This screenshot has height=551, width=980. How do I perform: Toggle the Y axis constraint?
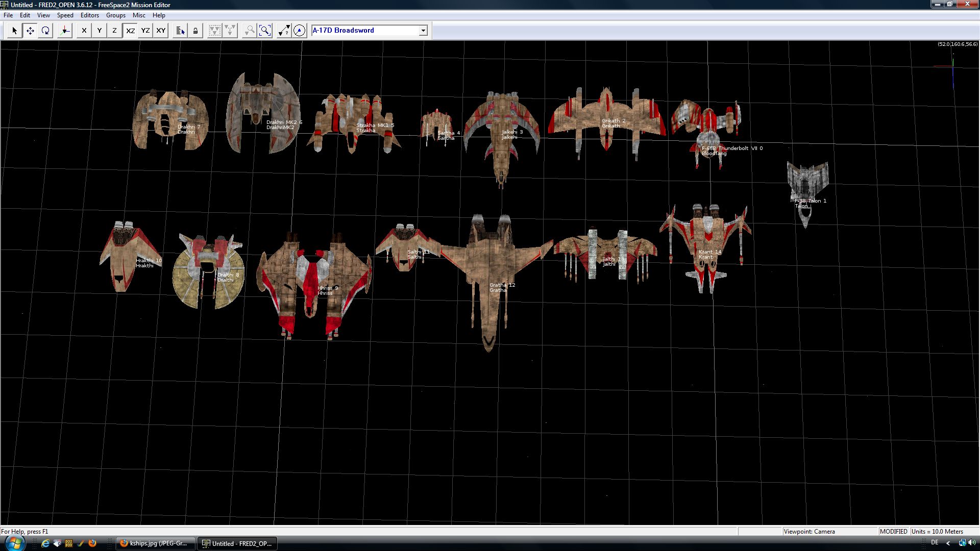tap(100, 31)
